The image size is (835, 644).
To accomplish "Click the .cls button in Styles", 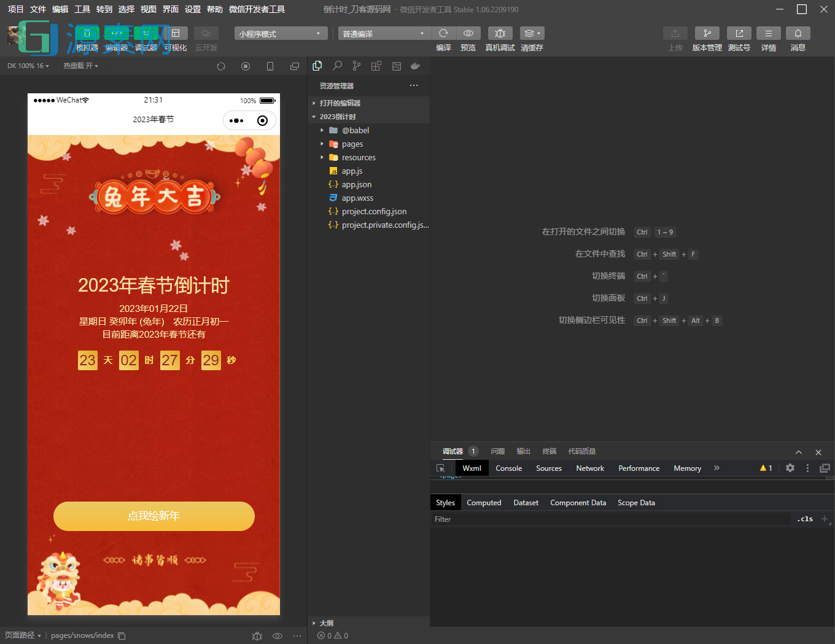I will pos(804,519).
